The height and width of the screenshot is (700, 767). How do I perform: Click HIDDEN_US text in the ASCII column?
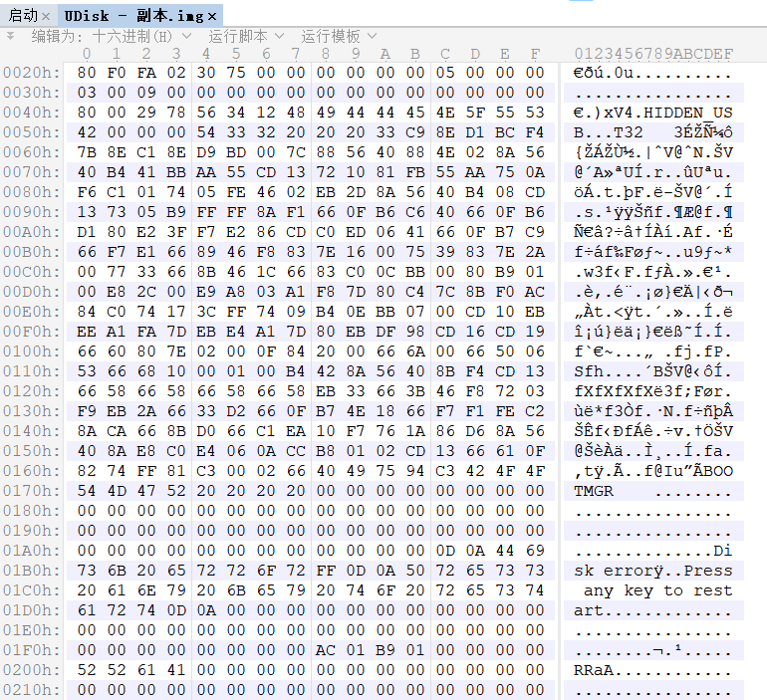point(688,113)
